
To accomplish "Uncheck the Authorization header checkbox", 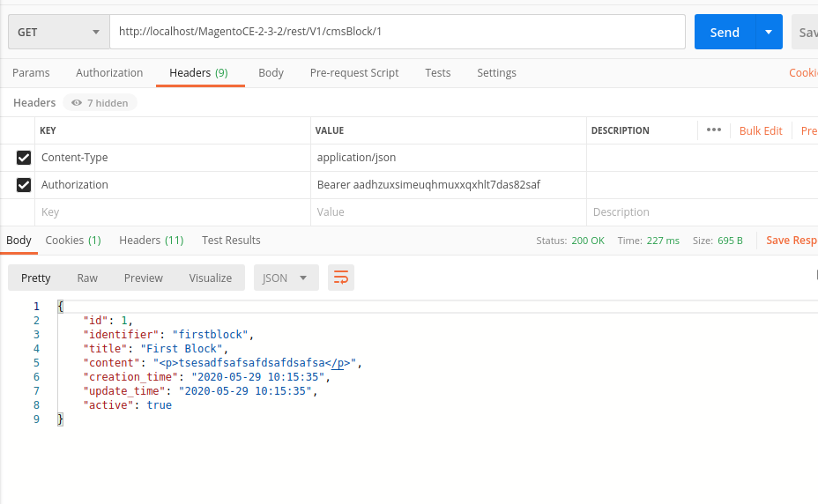I will [x=24, y=185].
